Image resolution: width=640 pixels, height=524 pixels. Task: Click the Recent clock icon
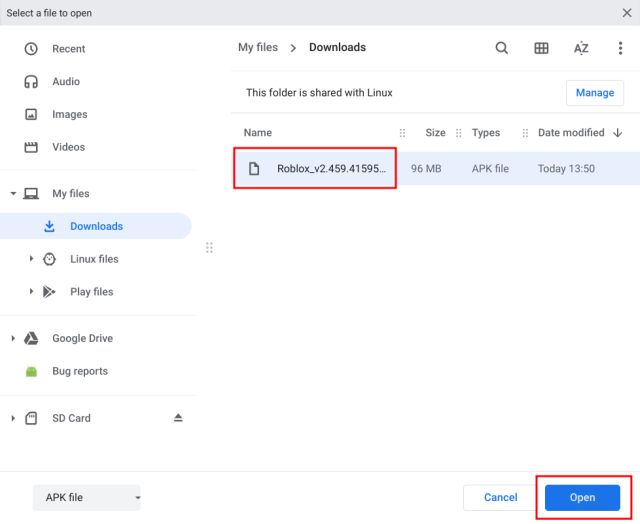31,49
